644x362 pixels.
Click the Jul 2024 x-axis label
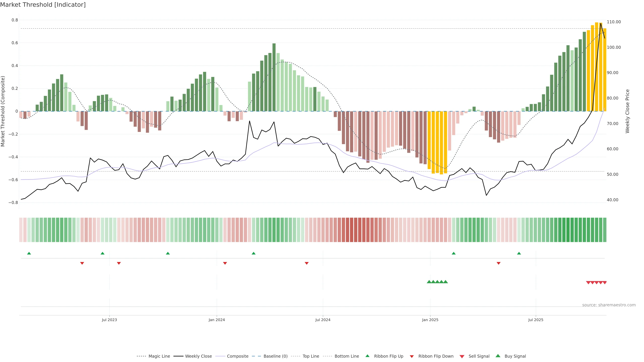pyautogui.click(x=323, y=320)
